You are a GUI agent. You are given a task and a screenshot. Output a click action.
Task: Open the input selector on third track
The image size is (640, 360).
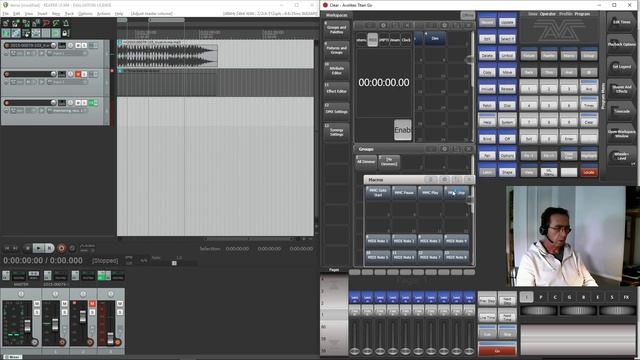point(68,111)
